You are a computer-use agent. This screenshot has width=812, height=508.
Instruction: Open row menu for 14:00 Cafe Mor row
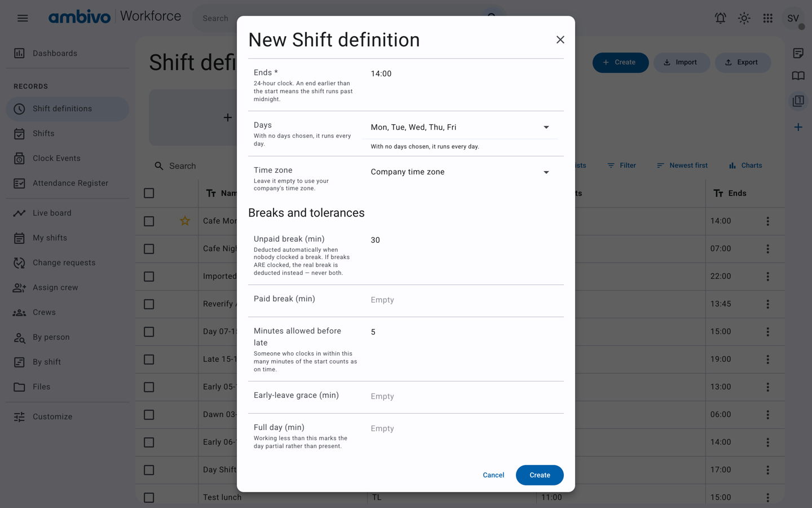pyautogui.click(x=767, y=221)
